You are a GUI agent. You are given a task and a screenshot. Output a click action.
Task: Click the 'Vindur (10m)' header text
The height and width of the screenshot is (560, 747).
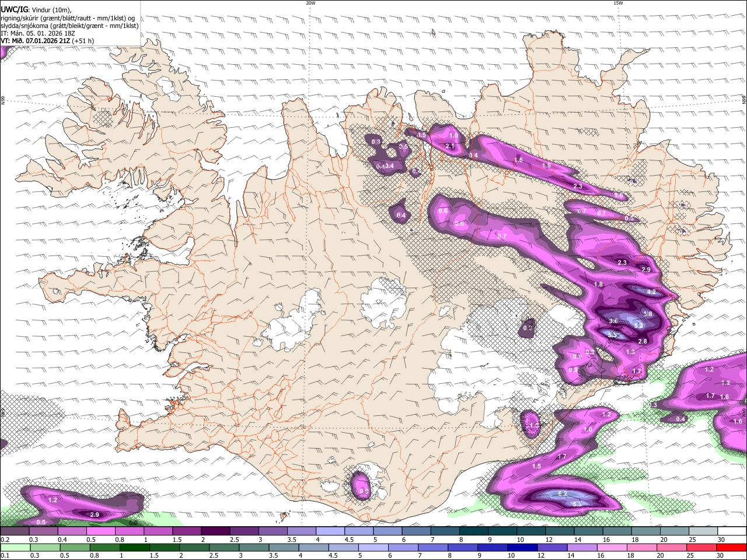[50, 9]
